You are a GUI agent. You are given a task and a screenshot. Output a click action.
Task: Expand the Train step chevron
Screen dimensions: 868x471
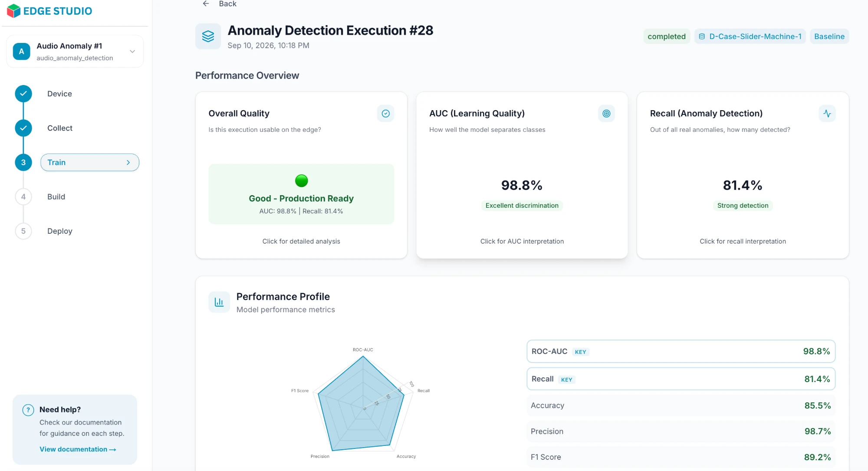128,162
